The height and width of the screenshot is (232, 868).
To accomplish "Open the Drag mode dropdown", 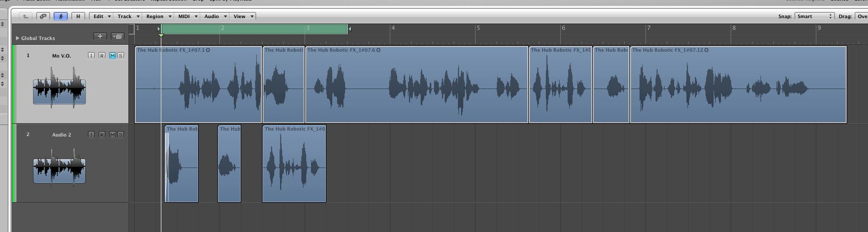I will (861, 17).
